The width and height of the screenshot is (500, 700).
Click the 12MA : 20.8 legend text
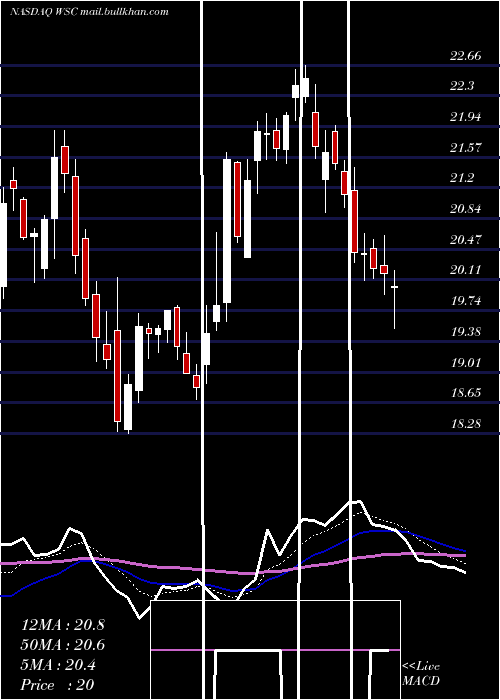[63, 625]
